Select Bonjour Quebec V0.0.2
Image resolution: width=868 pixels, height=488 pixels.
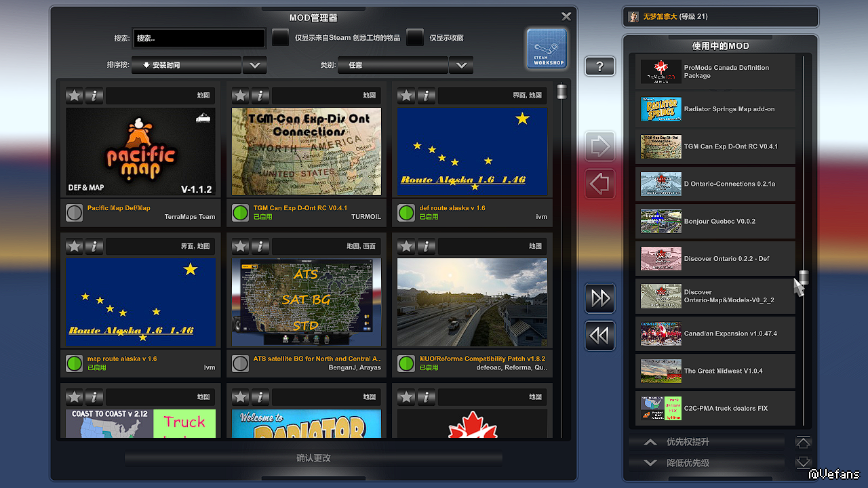pyautogui.click(x=715, y=222)
